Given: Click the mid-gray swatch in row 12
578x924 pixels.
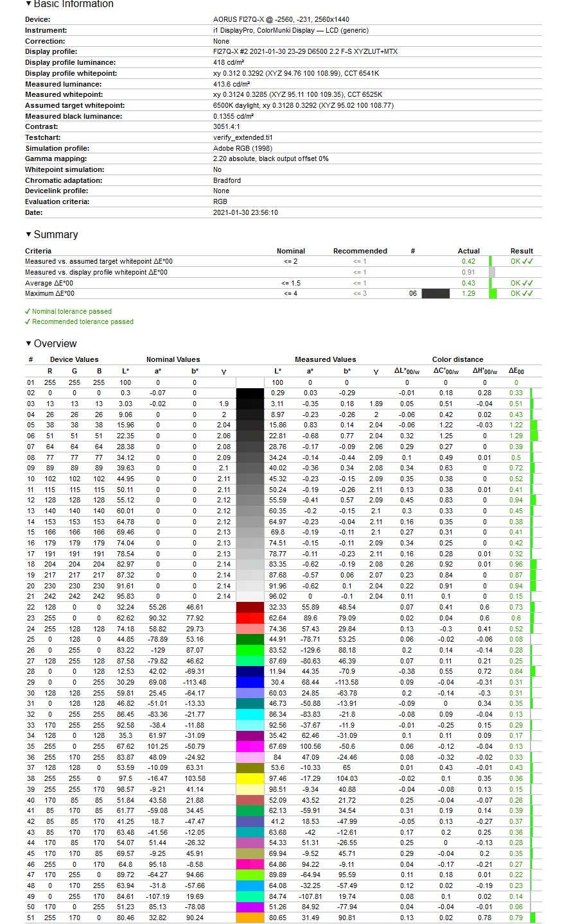Looking at the screenshot, I should pos(250,500).
